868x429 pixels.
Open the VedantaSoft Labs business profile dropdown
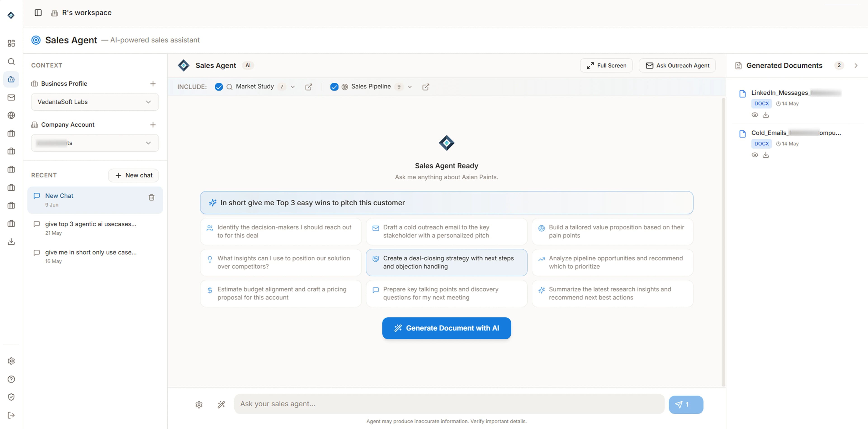pyautogui.click(x=95, y=102)
